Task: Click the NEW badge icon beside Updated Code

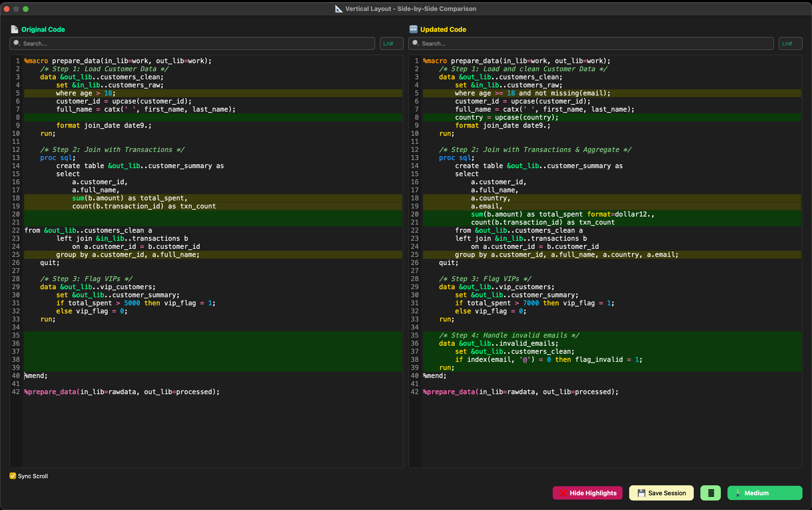Action: [414, 29]
